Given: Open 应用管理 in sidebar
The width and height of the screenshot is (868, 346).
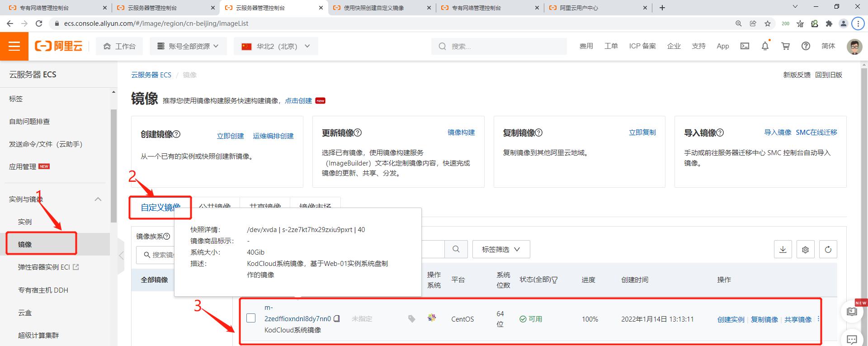Looking at the screenshot, I should pos(23,166).
